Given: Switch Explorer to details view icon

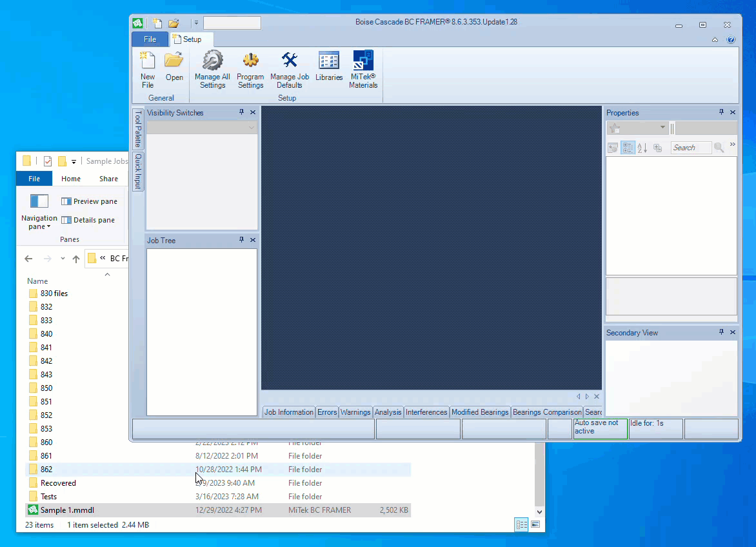Looking at the screenshot, I should click(522, 524).
